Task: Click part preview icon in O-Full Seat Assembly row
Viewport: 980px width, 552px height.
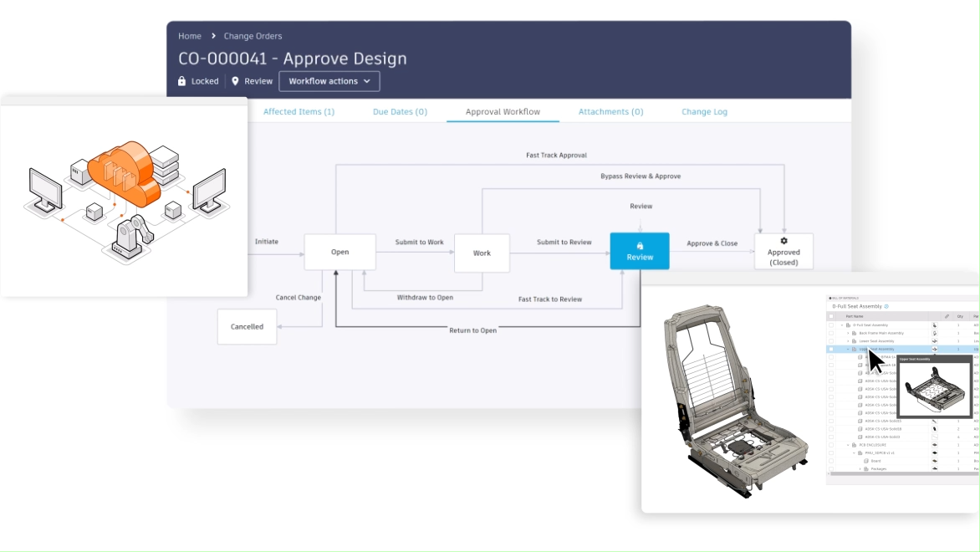Action: pyautogui.click(x=935, y=325)
